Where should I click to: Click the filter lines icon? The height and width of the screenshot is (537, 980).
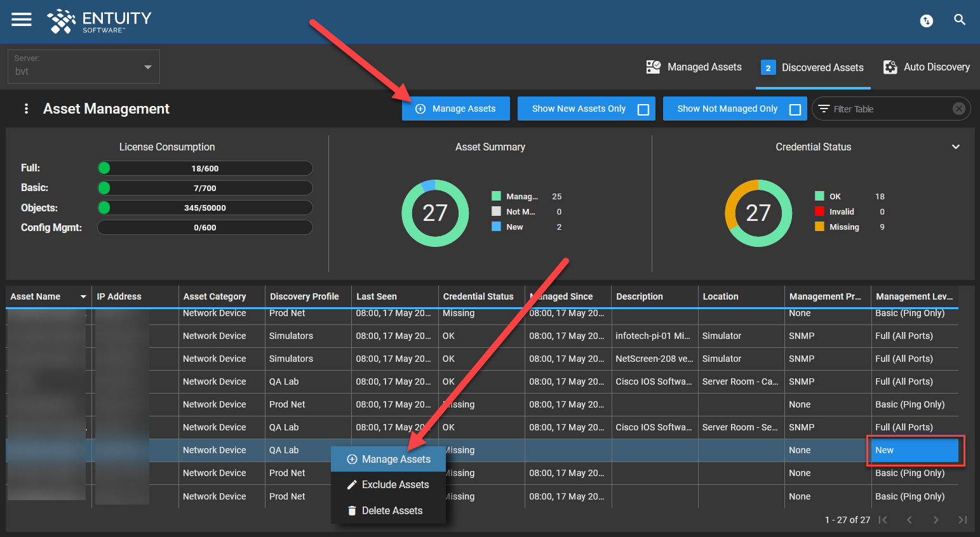point(824,109)
